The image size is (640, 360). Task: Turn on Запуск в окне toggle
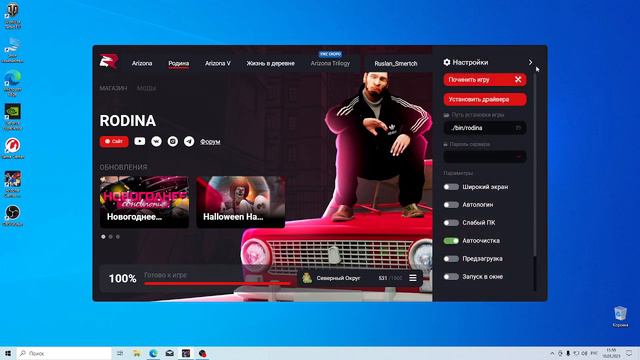[x=451, y=277]
